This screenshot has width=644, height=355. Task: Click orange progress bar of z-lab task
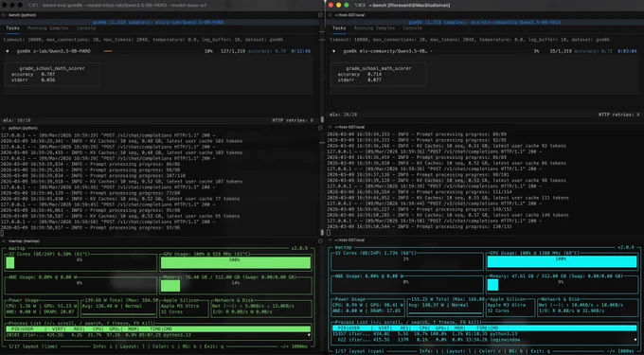108,51
